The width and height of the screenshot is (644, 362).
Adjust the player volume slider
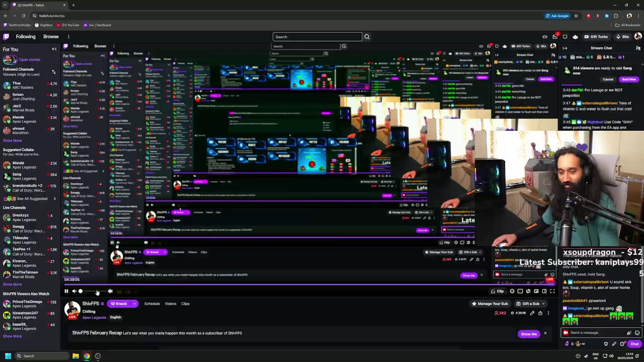pos(93,291)
